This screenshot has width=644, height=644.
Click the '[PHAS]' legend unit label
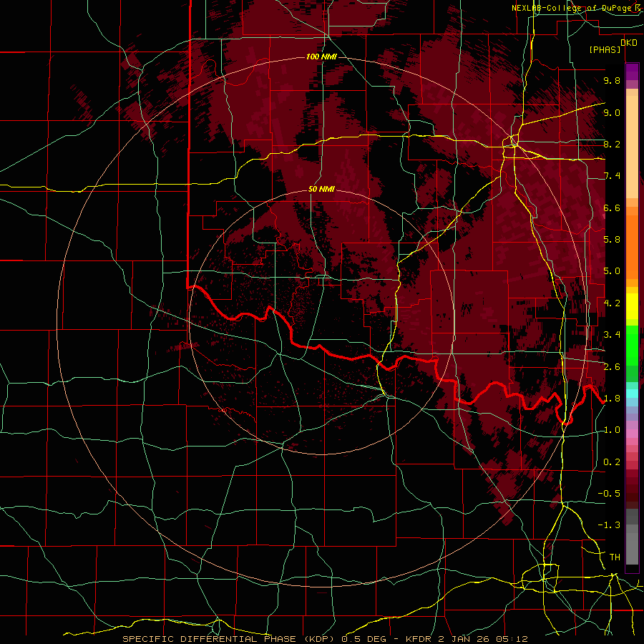click(x=605, y=49)
